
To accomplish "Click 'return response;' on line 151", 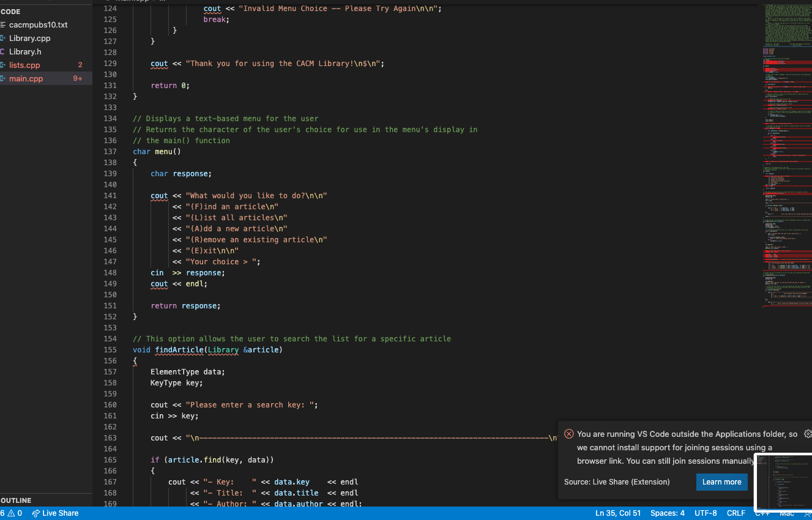I will pyautogui.click(x=185, y=306).
